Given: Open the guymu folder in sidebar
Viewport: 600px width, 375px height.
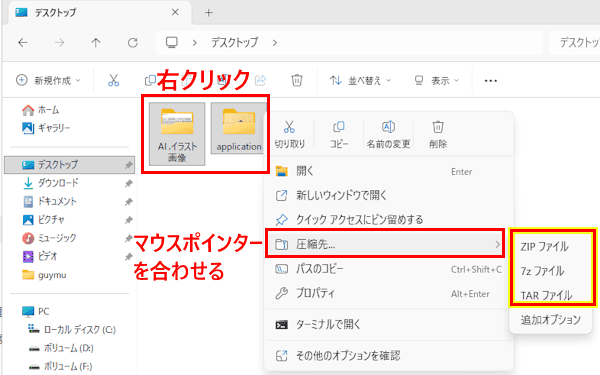Looking at the screenshot, I should tap(44, 275).
